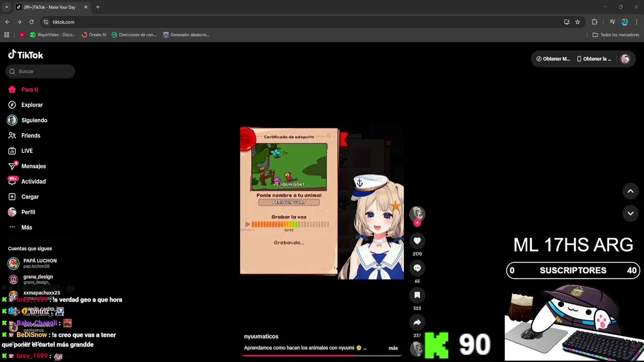Open the profile avatar in TikTok header

pos(625,59)
